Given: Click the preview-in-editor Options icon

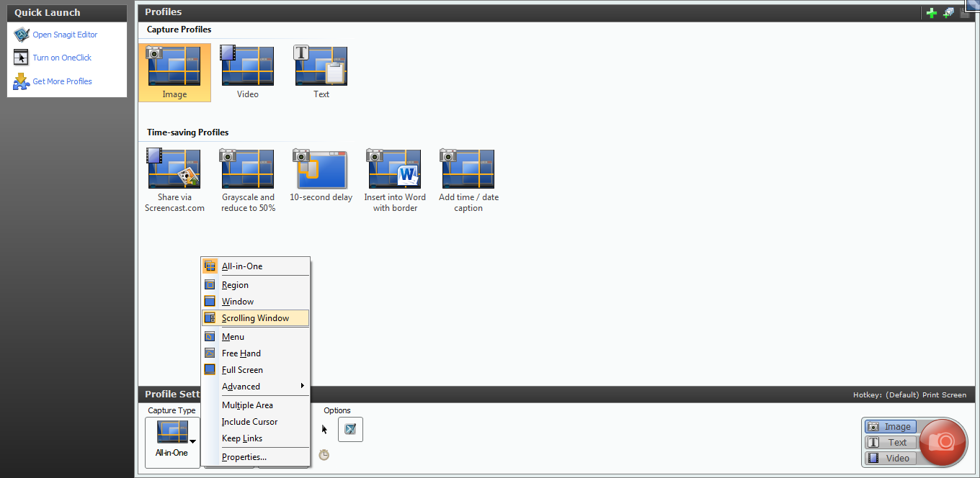Looking at the screenshot, I should tap(350, 429).
